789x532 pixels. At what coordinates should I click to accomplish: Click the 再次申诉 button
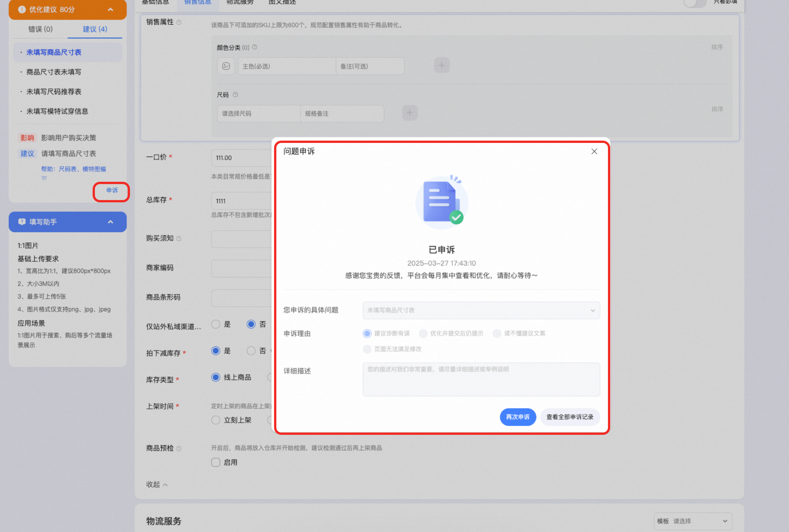[518, 417]
